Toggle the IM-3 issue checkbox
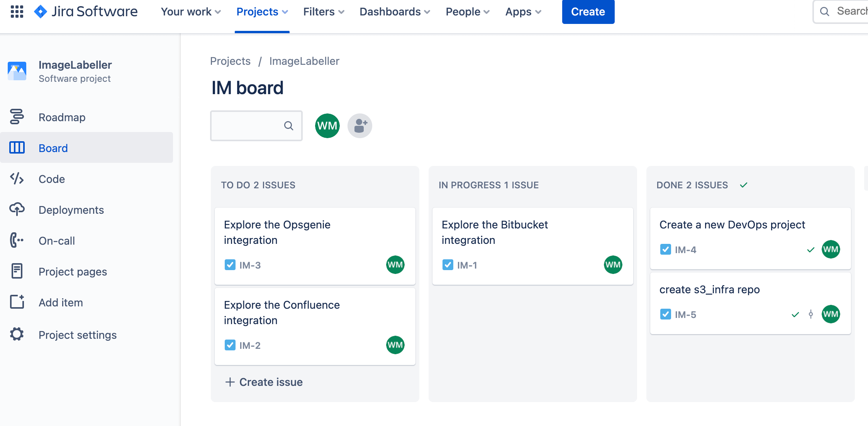Image resolution: width=868 pixels, height=426 pixels. [x=229, y=264]
